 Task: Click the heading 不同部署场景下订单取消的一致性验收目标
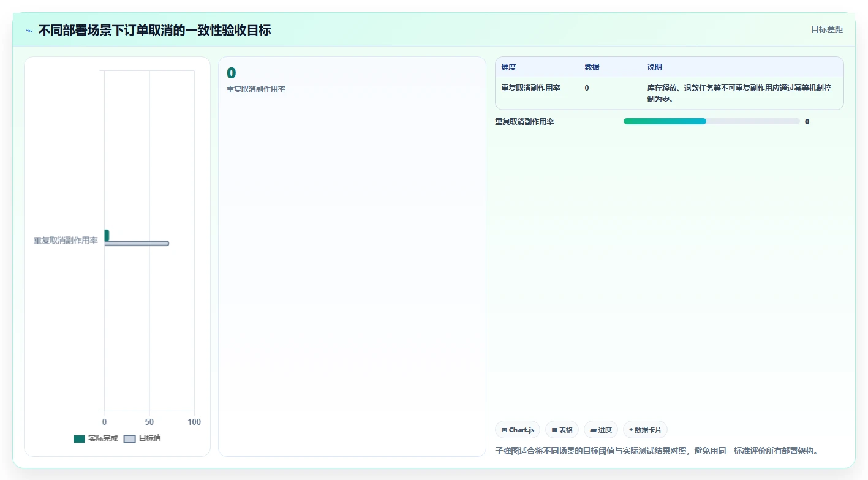click(154, 30)
